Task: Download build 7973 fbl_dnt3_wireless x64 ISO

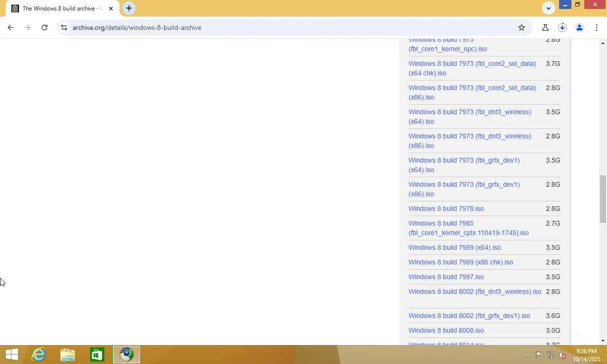Action: click(x=470, y=117)
